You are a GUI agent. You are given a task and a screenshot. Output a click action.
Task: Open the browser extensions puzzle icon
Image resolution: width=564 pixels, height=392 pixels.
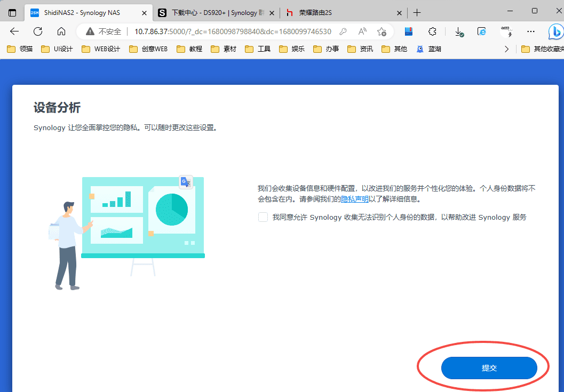433,31
